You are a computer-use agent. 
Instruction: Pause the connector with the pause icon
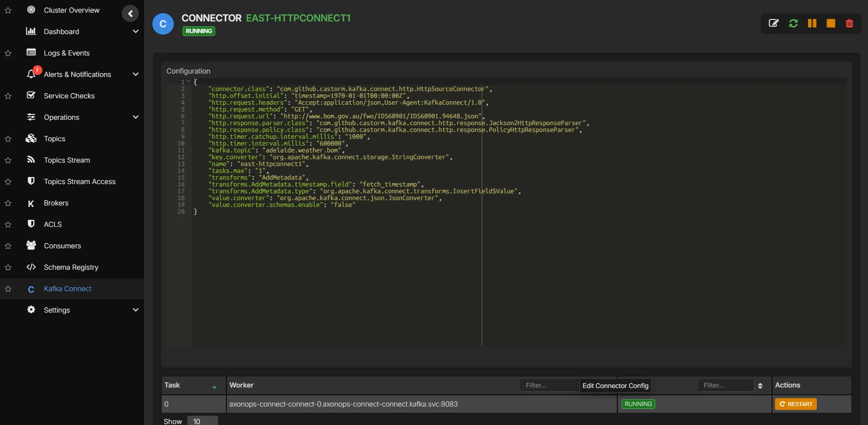pos(812,23)
